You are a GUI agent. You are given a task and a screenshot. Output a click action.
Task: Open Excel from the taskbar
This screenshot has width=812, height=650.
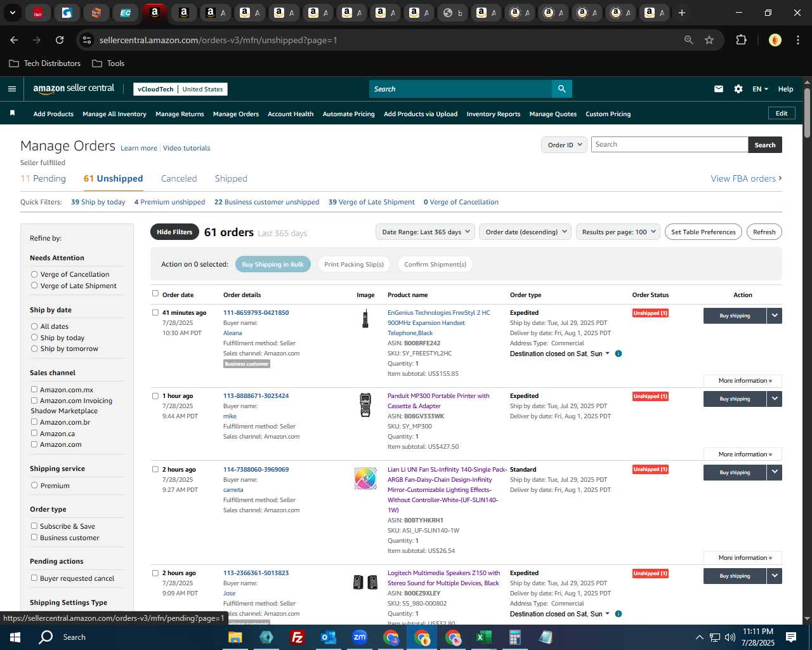(484, 637)
